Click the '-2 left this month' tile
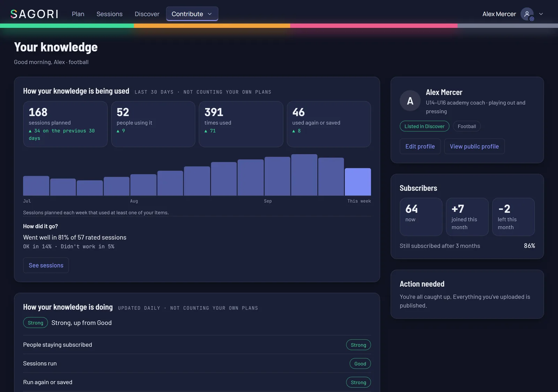This screenshot has width=558, height=392. (x=513, y=217)
